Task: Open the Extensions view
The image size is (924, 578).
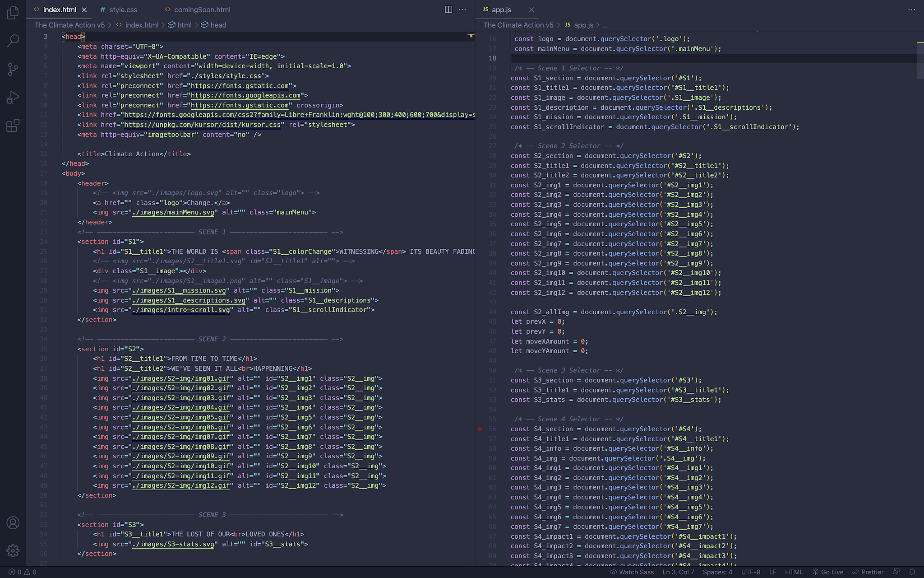Action: click(x=13, y=125)
